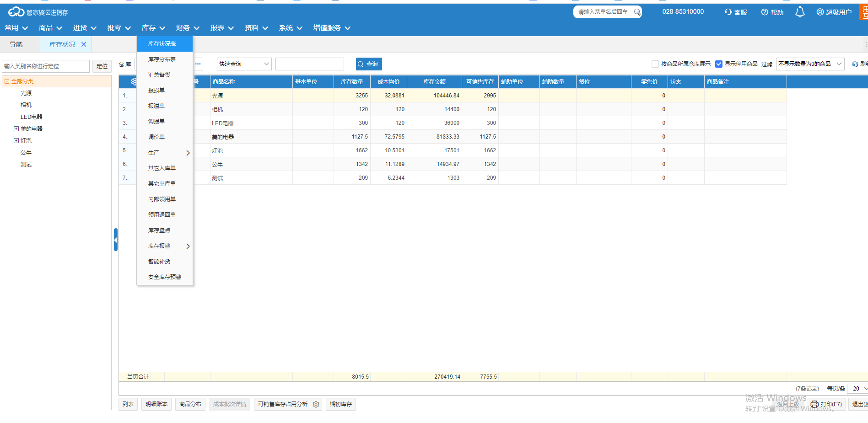The width and height of the screenshot is (868, 423).
Task: Expand the 美的电器 category node
Action: click(16, 129)
